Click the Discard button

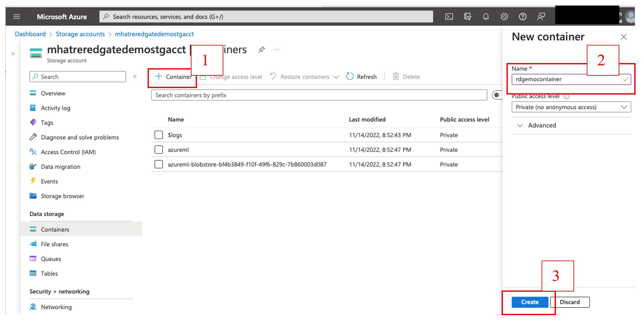pyautogui.click(x=570, y=302)
